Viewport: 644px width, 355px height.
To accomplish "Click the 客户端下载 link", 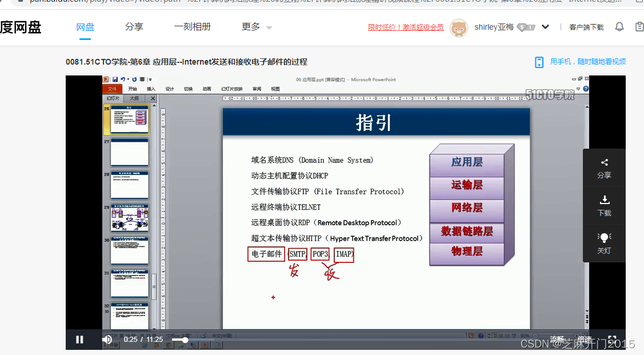I will (586, 27).
